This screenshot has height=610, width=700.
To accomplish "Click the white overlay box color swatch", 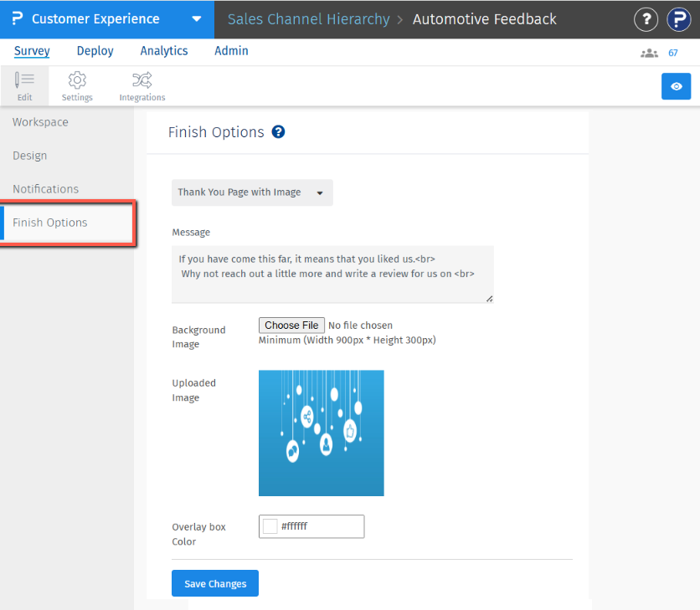I will 270,526.
